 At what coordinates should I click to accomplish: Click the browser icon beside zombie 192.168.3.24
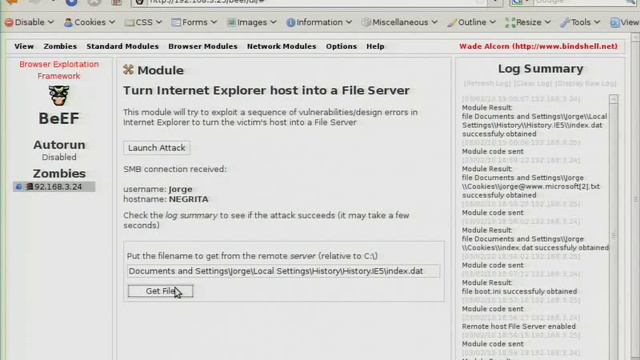pyautogui.click(x=18, y=187)
